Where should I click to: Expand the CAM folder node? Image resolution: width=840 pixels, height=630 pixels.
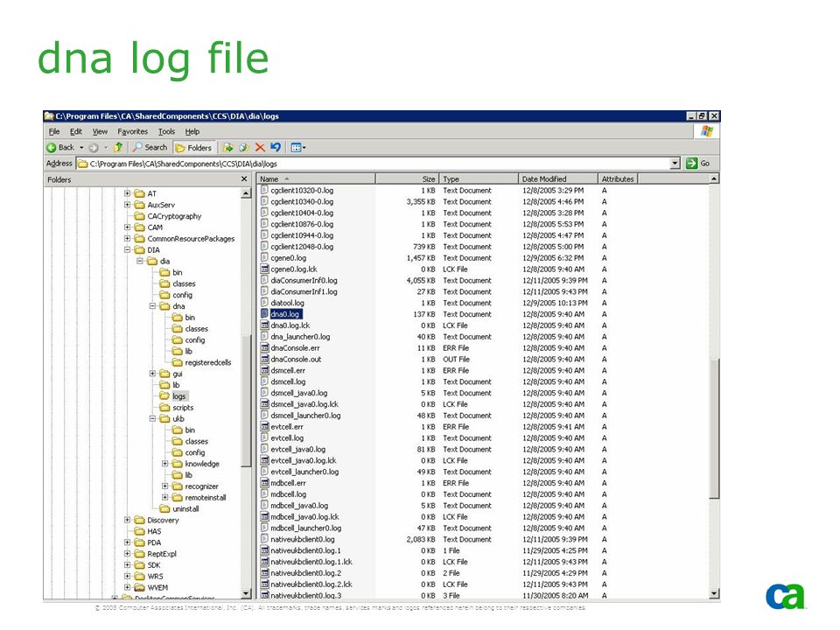coord(128,227)
